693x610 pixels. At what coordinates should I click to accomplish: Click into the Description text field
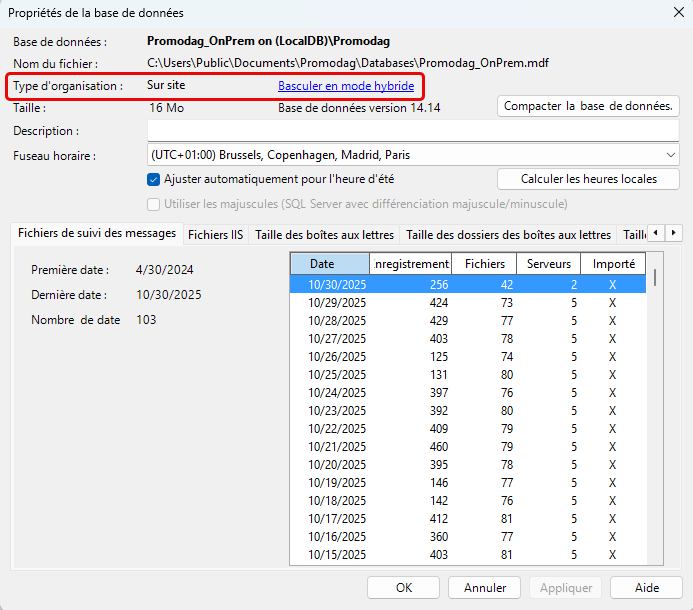click(x=412, y=131)
